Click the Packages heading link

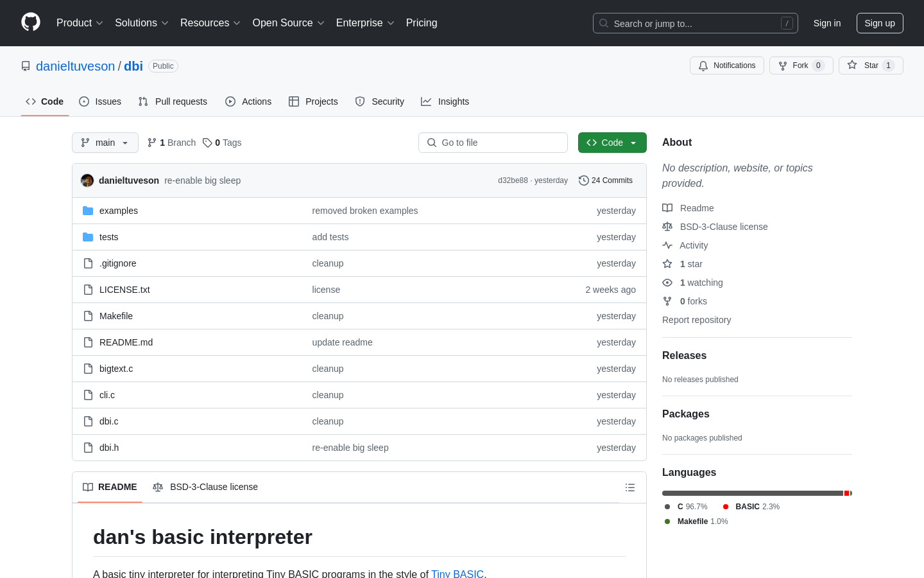(x=686, y=414)
